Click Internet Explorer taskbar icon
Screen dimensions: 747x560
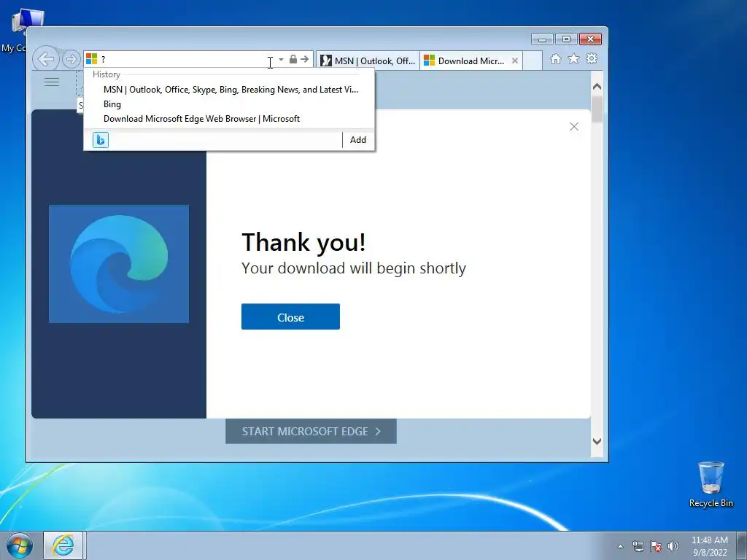pos(64,545)
